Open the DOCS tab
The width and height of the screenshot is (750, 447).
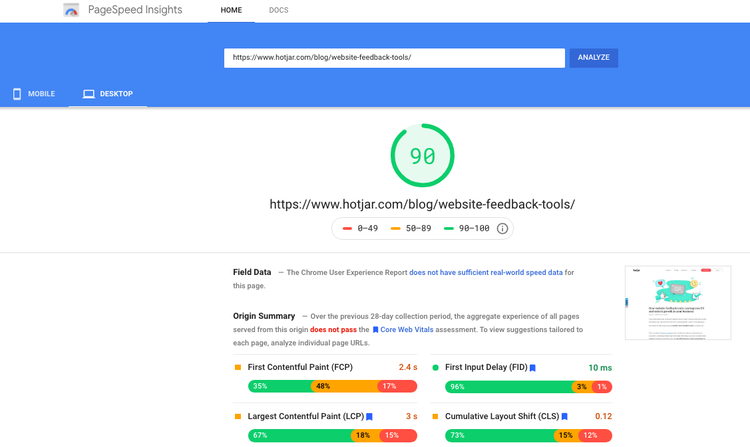(278, 11)
